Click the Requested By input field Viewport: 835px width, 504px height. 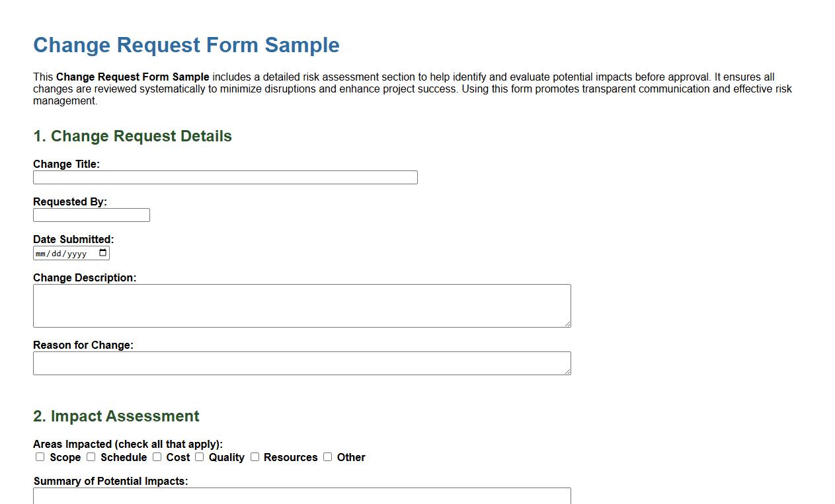click(91, 215)
